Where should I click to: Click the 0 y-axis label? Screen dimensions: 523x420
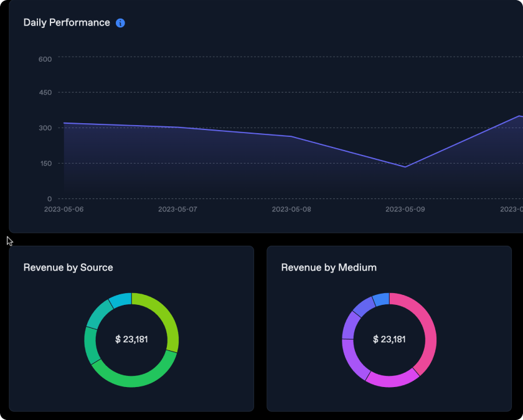(x=49, y=199)
